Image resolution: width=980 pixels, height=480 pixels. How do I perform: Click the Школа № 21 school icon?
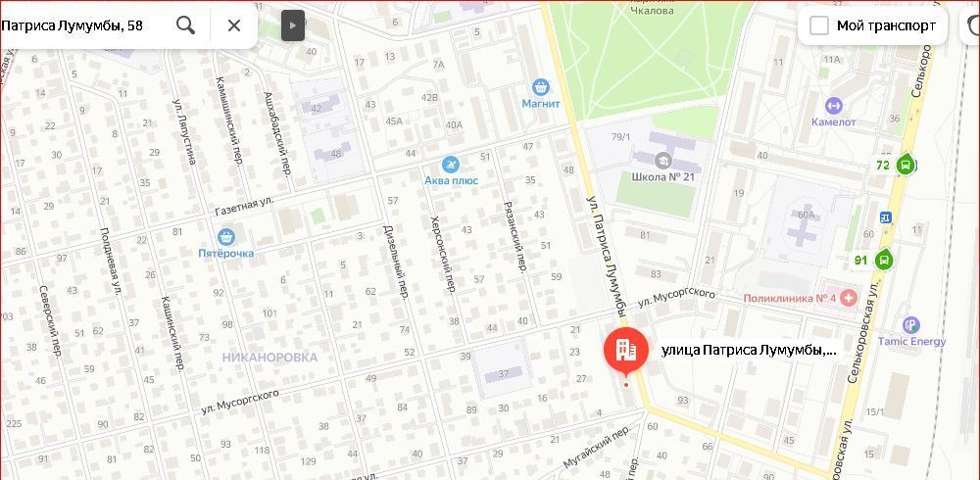tap(662, 161)
